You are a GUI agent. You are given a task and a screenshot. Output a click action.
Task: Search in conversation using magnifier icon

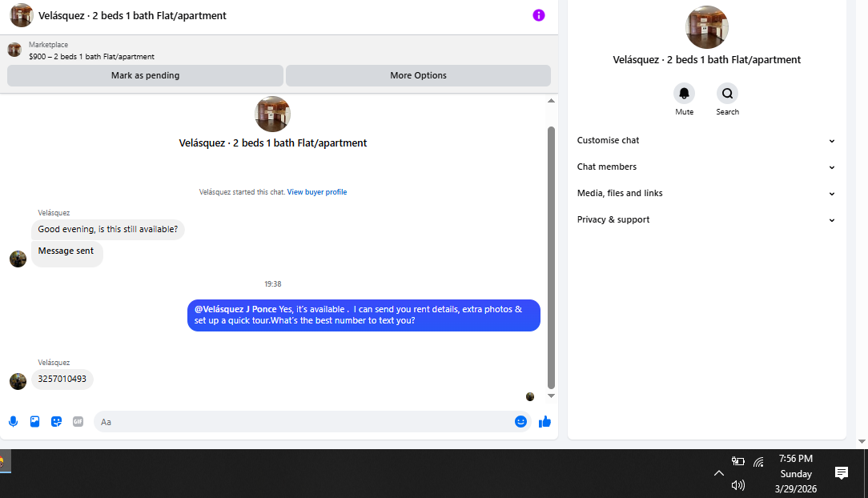point(727,94)
